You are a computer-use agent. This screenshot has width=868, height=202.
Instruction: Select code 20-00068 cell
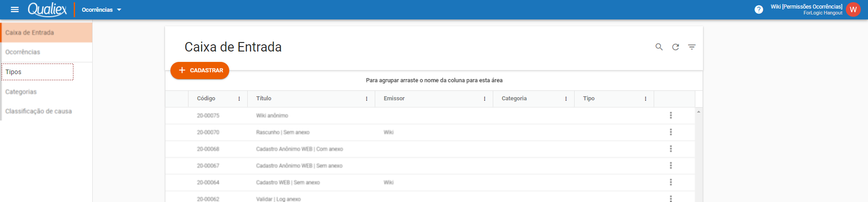tap(208, 149)
